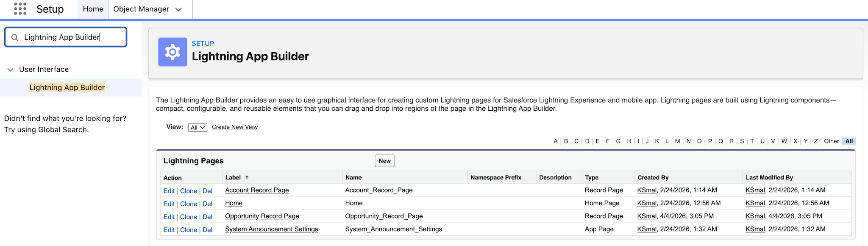Filter list by Other
This screenshot has width=868, height=246.
click(x=831, y=141)
